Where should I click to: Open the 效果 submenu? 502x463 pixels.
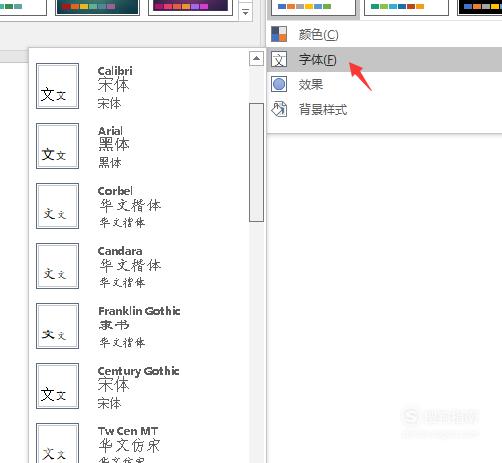click(384, 84)
